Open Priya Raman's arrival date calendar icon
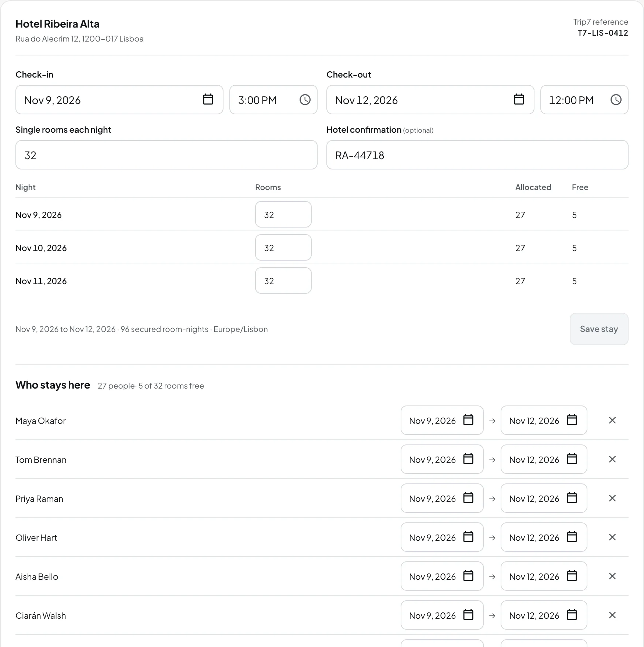The image size is (644, 647). pyautogui.click(x=468, y=498)
